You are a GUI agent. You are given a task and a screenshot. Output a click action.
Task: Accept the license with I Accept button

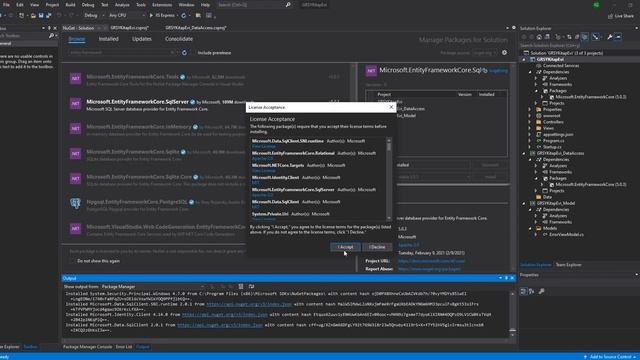click(345, 247)
